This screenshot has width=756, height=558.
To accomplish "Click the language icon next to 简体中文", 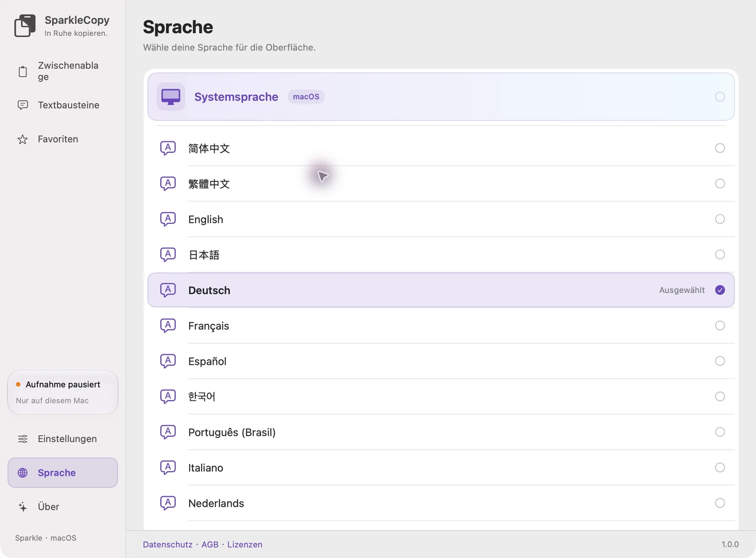I will (x=168, y=148).
